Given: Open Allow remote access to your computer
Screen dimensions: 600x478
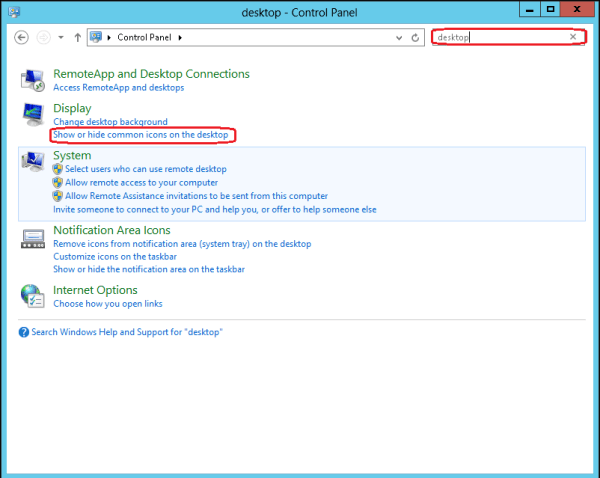Looking at the screenshot, I should click(x=141, y=183).
